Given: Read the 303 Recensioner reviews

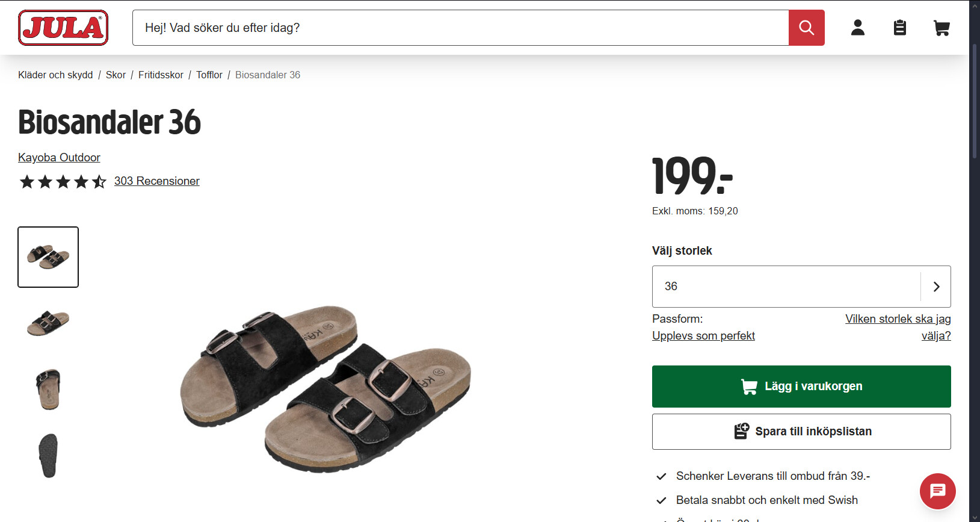Looking at the screenshot, I should tap(156, 181).
